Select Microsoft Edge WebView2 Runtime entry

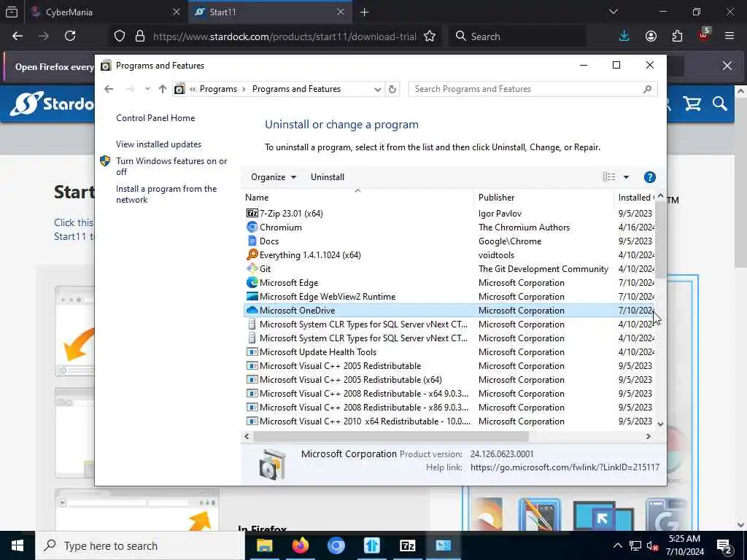pyautogui.click(x=448, y=296)
